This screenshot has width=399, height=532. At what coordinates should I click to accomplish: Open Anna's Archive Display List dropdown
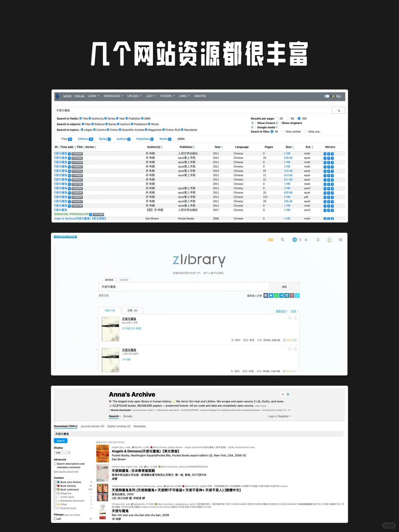(62, 453)
